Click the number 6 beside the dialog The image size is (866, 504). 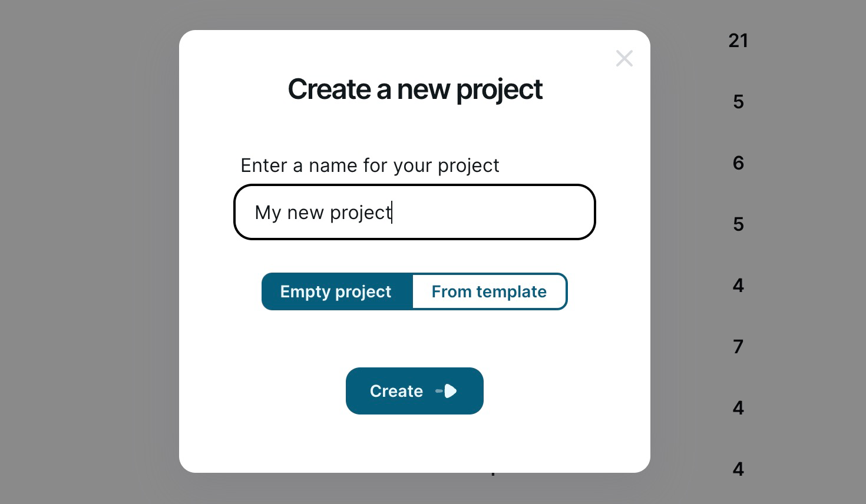point(738,163)
